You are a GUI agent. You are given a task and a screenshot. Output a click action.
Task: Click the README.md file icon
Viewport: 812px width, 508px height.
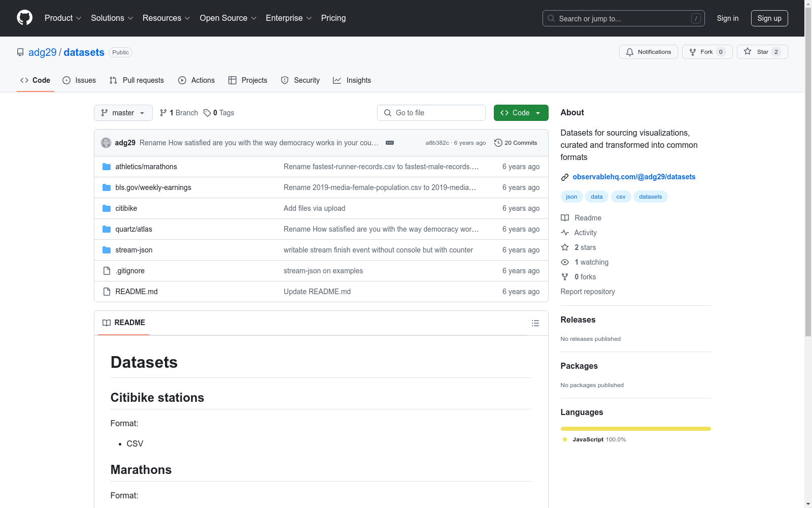tap(107, 292)
